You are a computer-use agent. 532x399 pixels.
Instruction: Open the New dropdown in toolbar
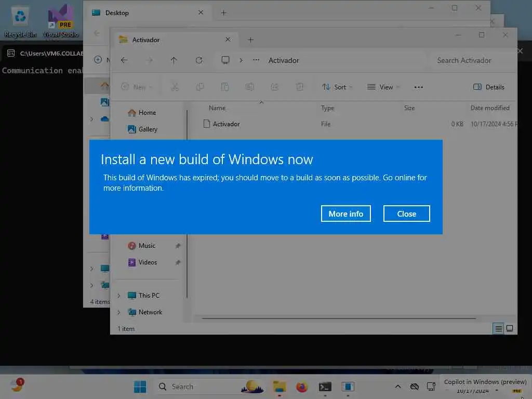137,87
